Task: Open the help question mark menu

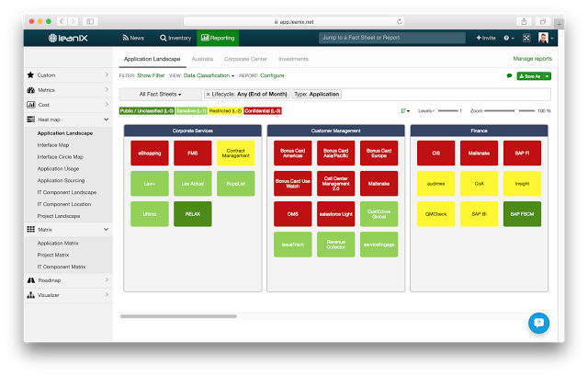Action: (x=509, y=38)
